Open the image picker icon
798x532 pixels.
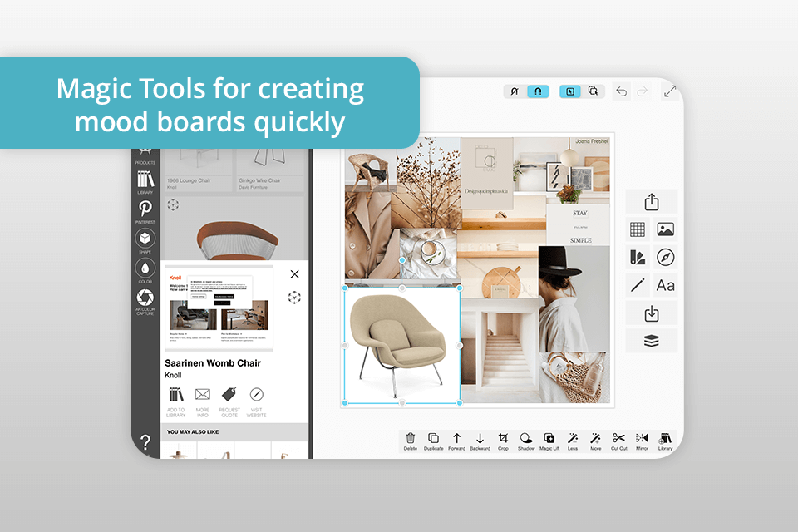665,229
